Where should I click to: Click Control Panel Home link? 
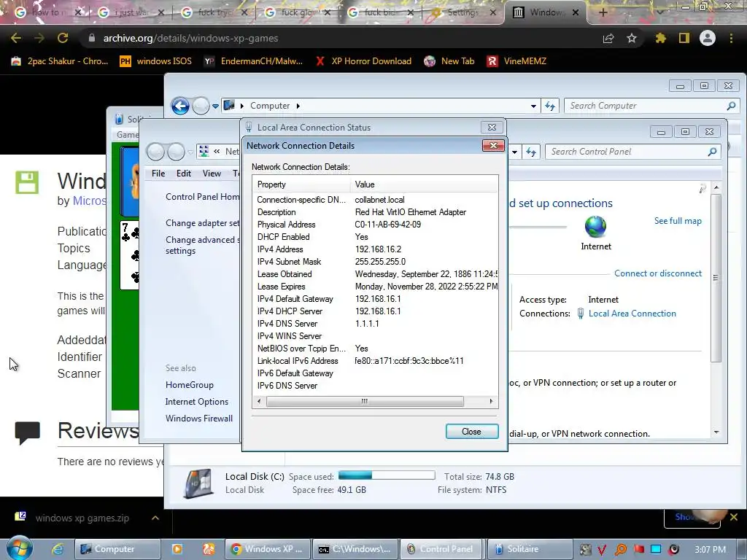(x=202, y=197)
